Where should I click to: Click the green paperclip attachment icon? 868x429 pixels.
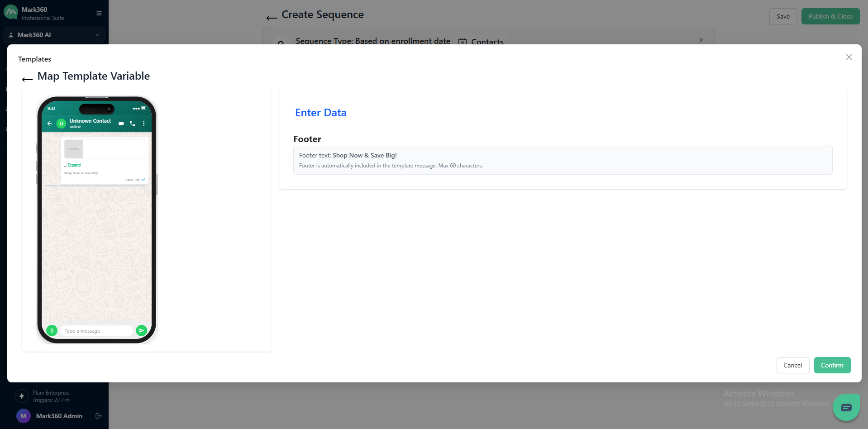52,331
